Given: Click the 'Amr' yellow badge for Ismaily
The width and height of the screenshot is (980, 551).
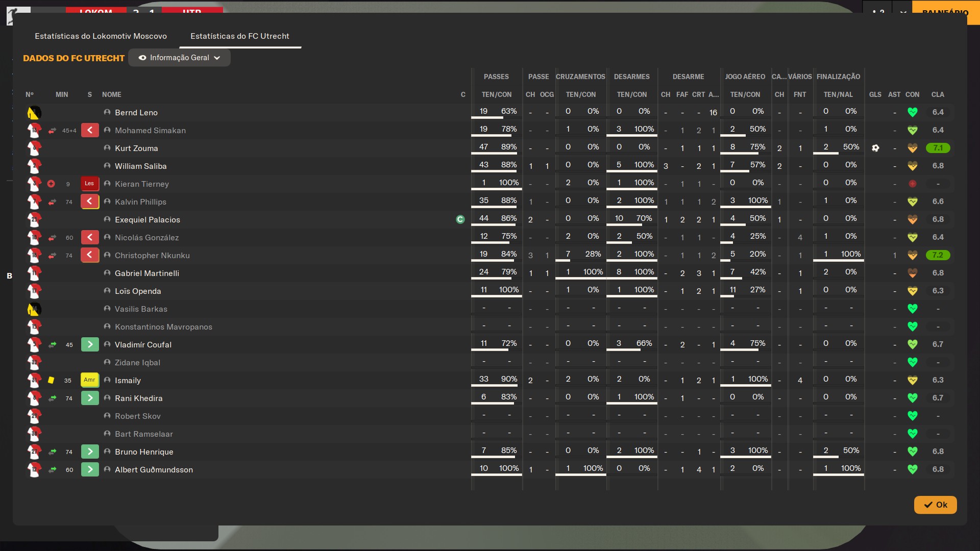Looking at the screenshot, I should [90, 380].
